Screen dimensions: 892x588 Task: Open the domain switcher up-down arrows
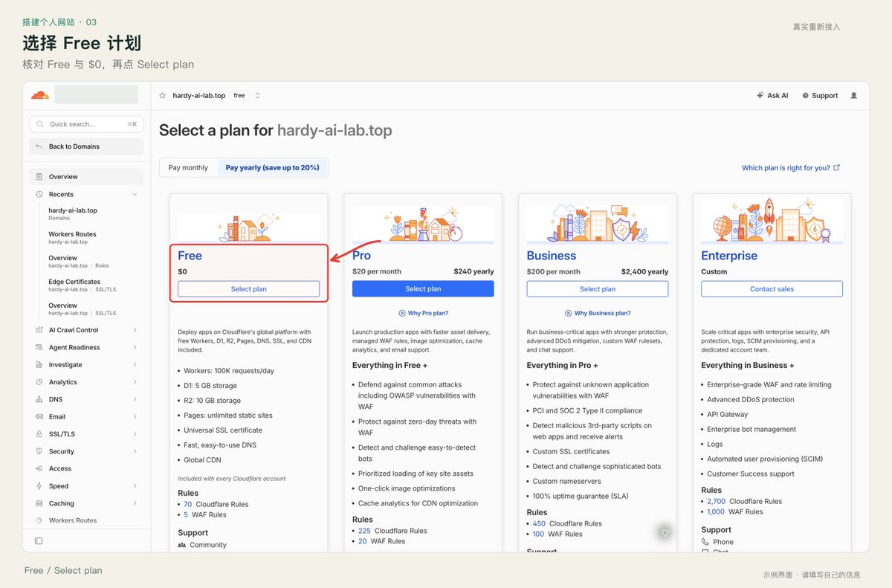(x=257, y=96)
